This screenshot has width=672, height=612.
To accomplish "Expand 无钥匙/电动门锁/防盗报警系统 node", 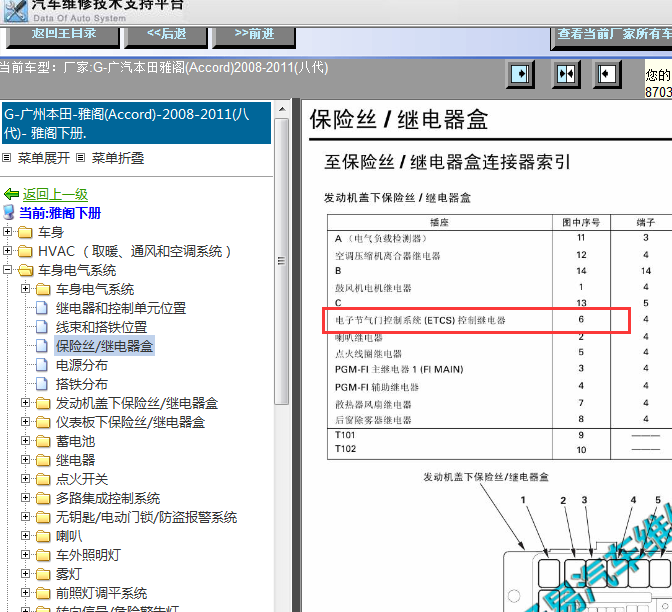I will [25, 516].
